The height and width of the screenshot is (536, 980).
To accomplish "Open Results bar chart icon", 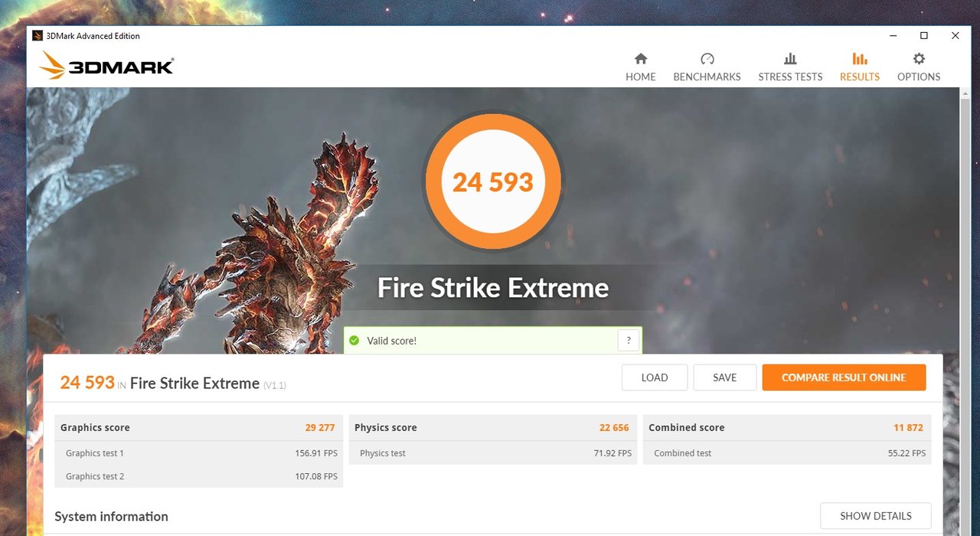I will click(x=860, y=59).
